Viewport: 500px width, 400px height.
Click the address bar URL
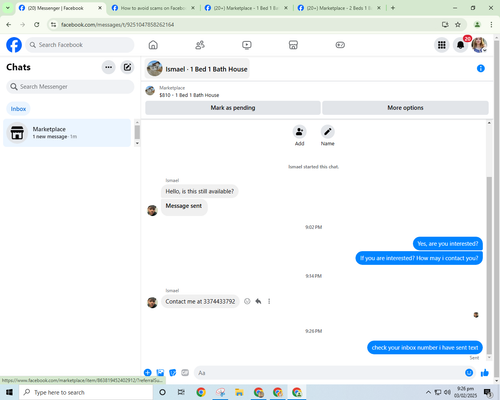117,25
